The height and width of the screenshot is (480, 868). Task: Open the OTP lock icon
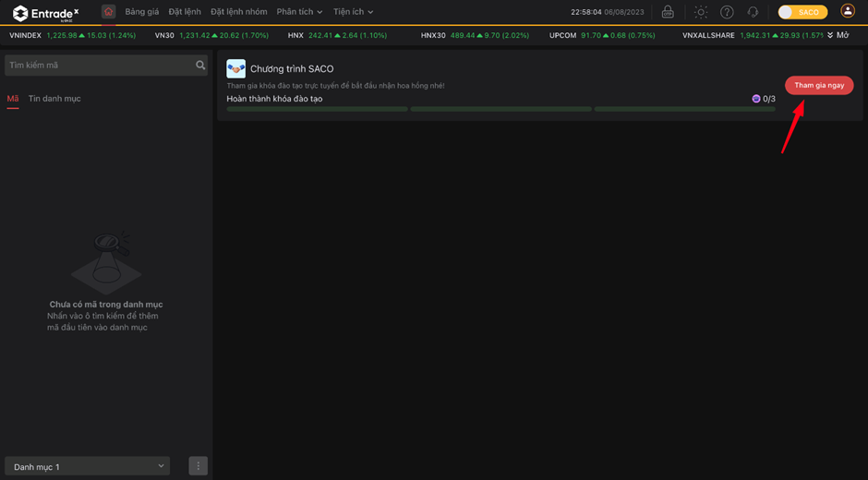(668, 12)
